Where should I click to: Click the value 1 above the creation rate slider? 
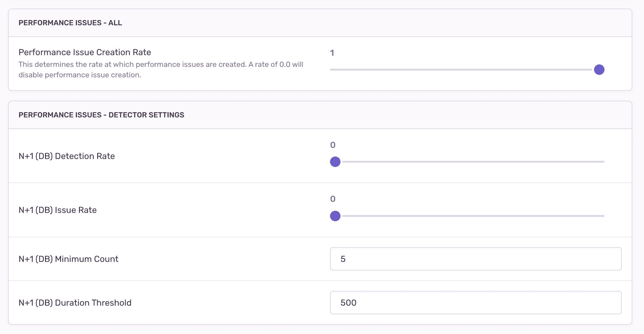(x=332, y=53)
